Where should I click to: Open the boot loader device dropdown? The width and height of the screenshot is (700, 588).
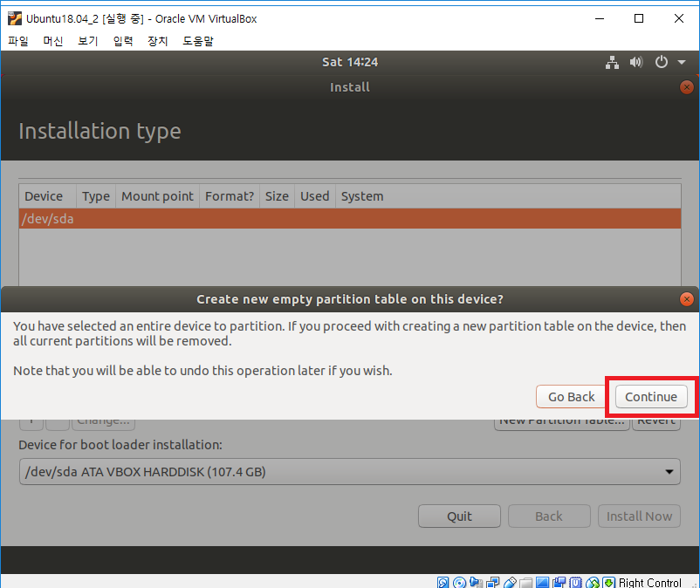350,472
